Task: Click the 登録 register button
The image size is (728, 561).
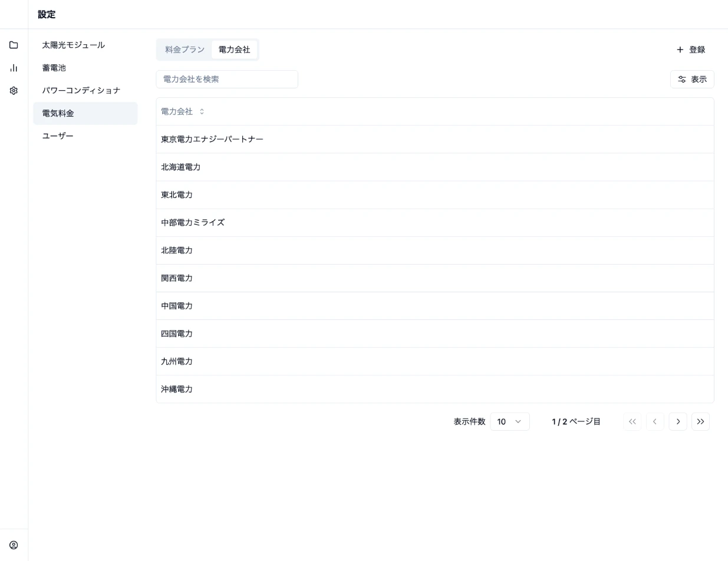Action: coord(691,49)
